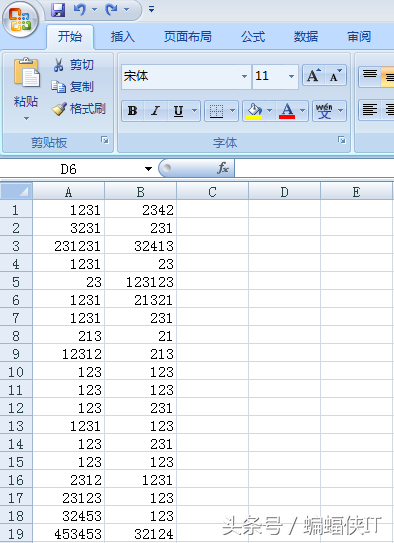Image resolution: width=394 pixels, height=543 pixels.
Task: Apply red font color
Action: pos(287,111)
